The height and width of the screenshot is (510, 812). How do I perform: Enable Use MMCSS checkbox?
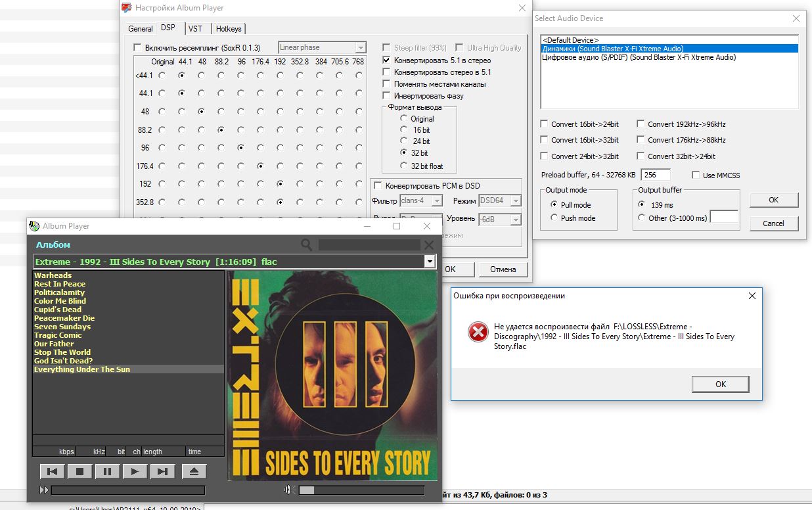click(x=696, y=175)
